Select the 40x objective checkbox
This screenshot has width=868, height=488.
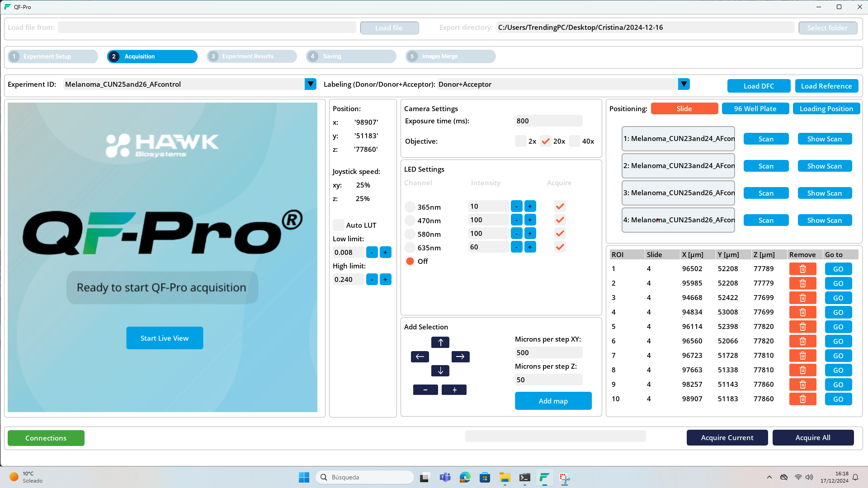point(575,141)
